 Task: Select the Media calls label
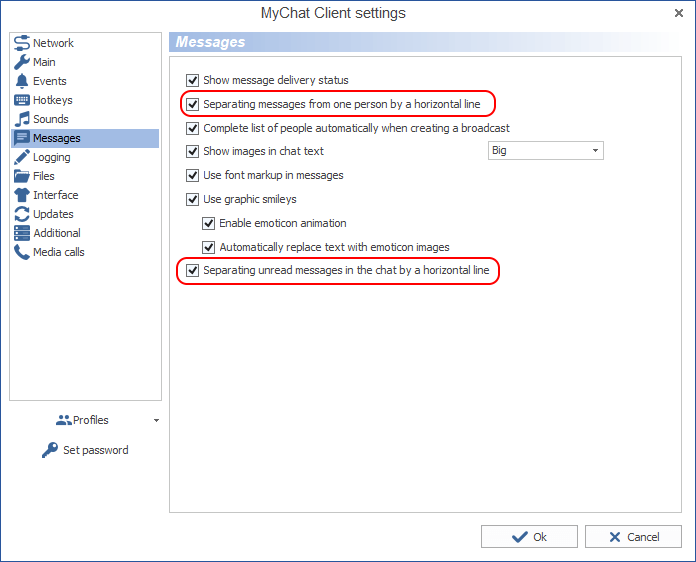59,252
